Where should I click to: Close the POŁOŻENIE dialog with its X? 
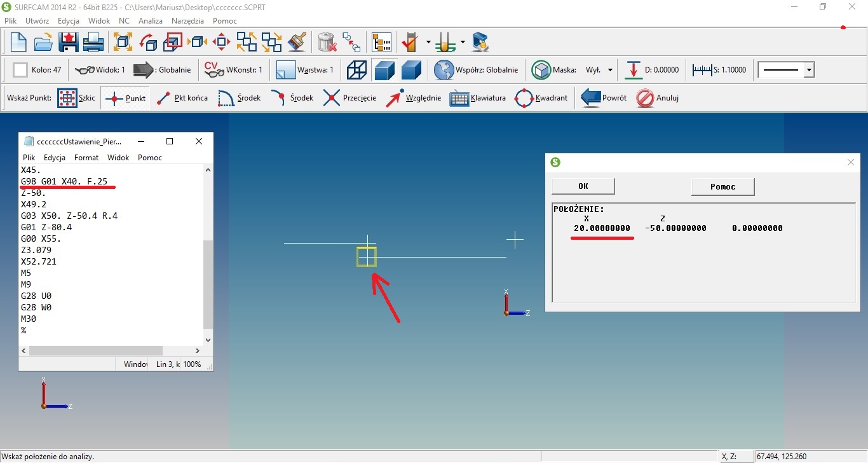851,162
